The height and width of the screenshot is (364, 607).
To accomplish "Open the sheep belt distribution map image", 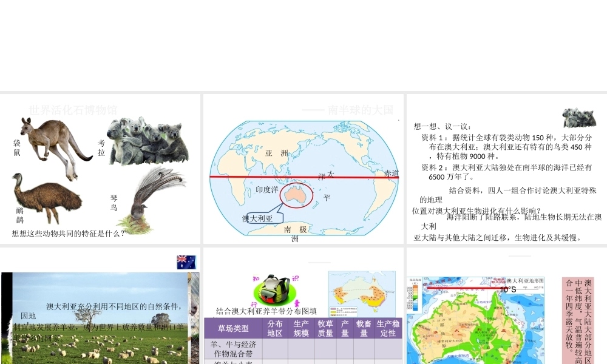I will coord(362,294).
